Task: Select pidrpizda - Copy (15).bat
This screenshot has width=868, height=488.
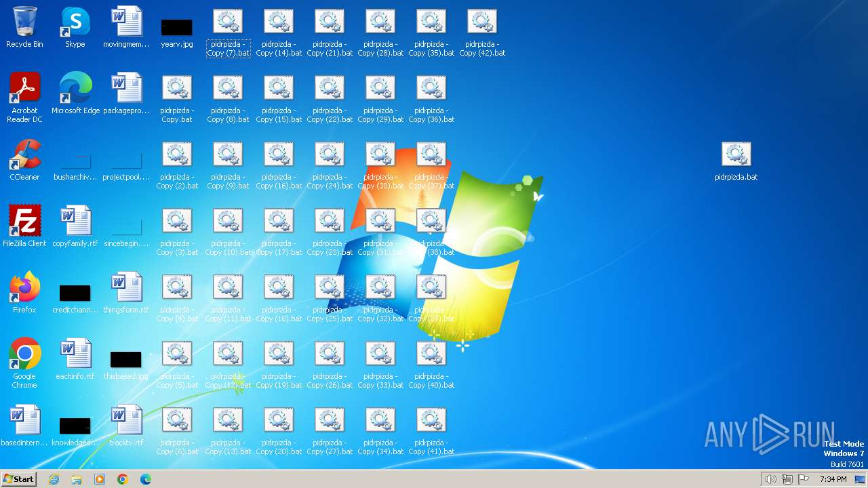Action: pos(279,98)
